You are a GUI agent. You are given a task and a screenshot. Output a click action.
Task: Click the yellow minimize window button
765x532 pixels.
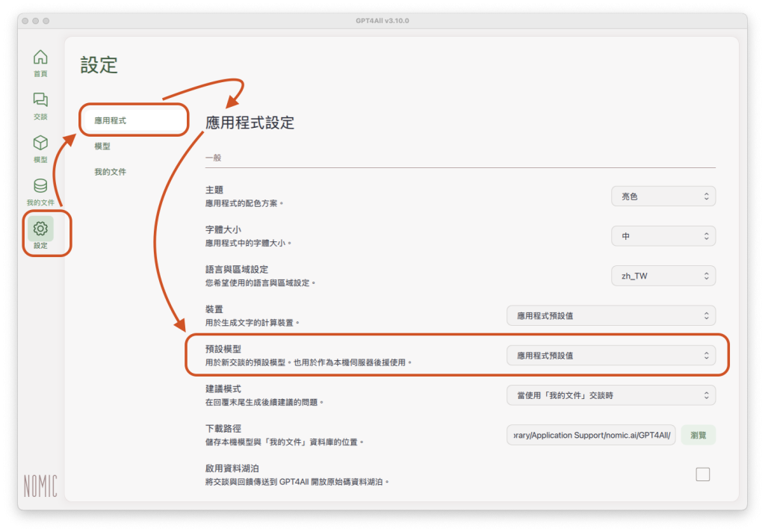pyautogui.click(x=36, y=21)
